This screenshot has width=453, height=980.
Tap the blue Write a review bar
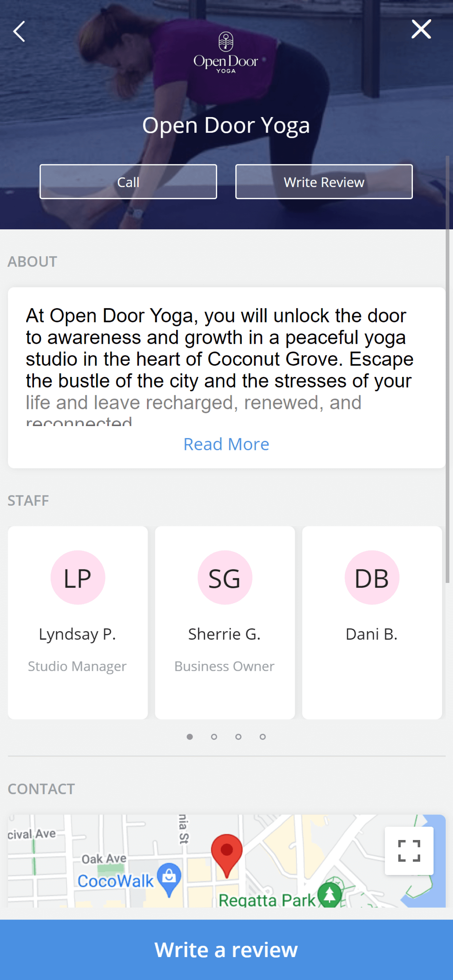(x=226, y=950)
